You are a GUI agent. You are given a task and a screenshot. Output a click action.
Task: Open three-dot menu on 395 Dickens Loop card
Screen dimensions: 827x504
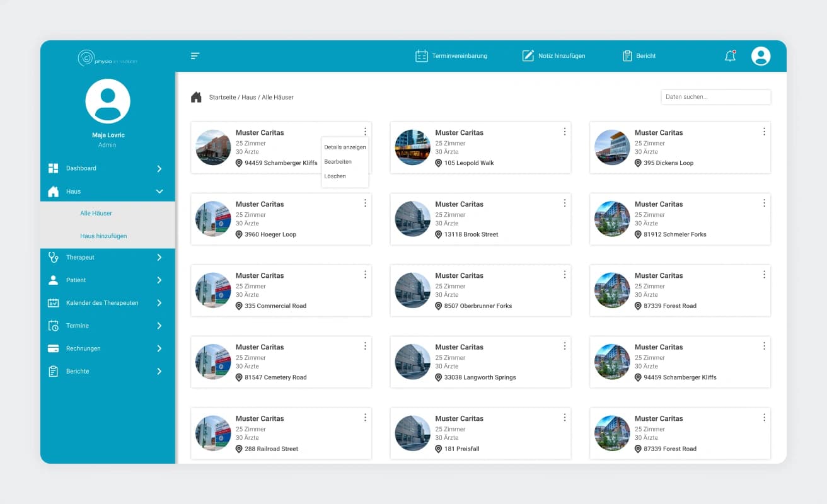click(x=764, y=132)
